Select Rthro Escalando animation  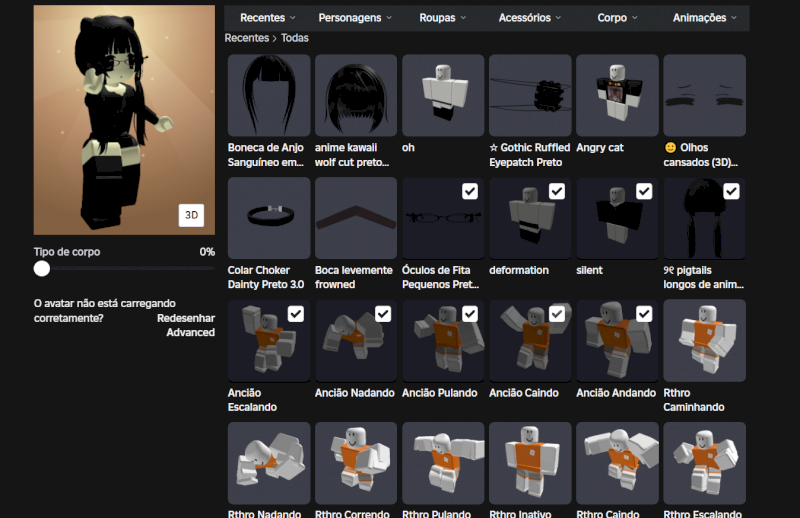tap(705, 463)
